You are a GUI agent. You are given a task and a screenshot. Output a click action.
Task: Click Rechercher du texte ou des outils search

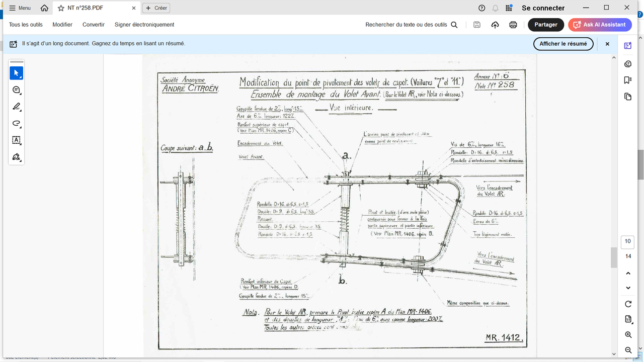pos(411,25)
